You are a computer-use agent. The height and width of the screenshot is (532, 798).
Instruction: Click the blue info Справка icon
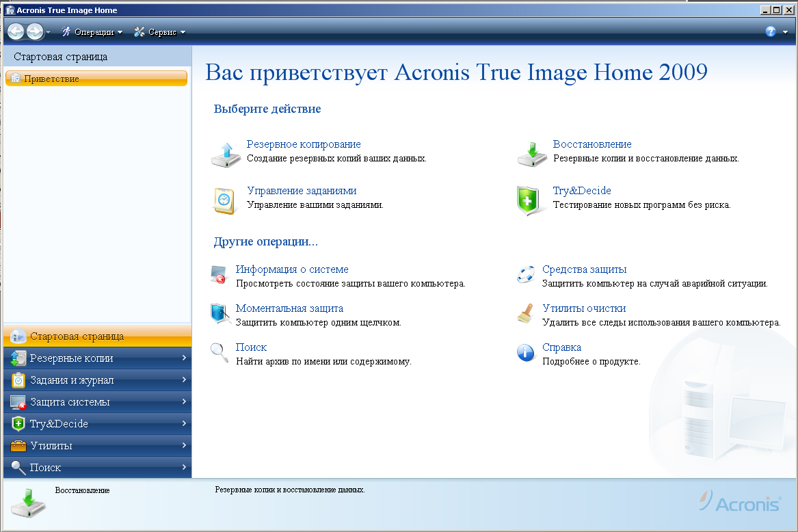[x=526, y=352]
